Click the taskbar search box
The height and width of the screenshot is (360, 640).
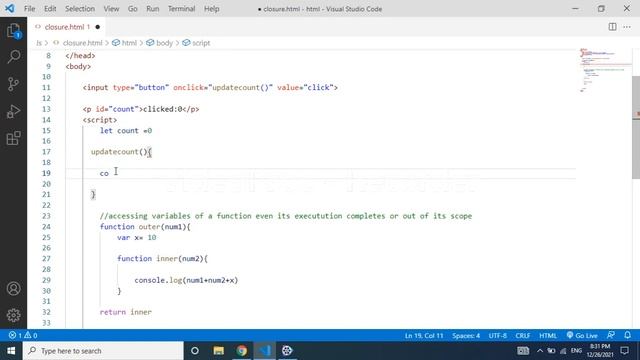(x=103, y=351)
